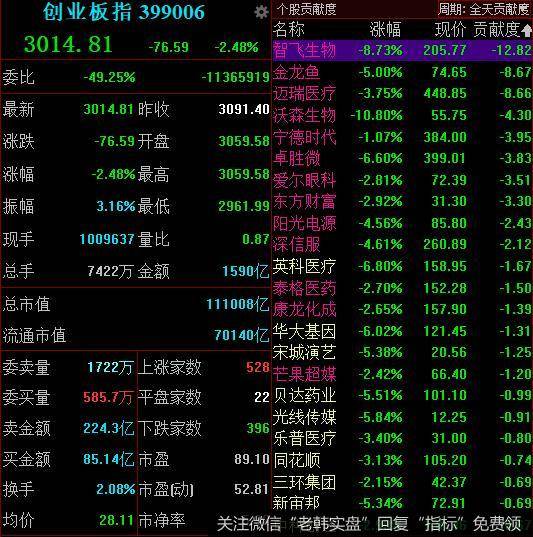Click the 上涨家数 value 528

(x=258, y=367)
